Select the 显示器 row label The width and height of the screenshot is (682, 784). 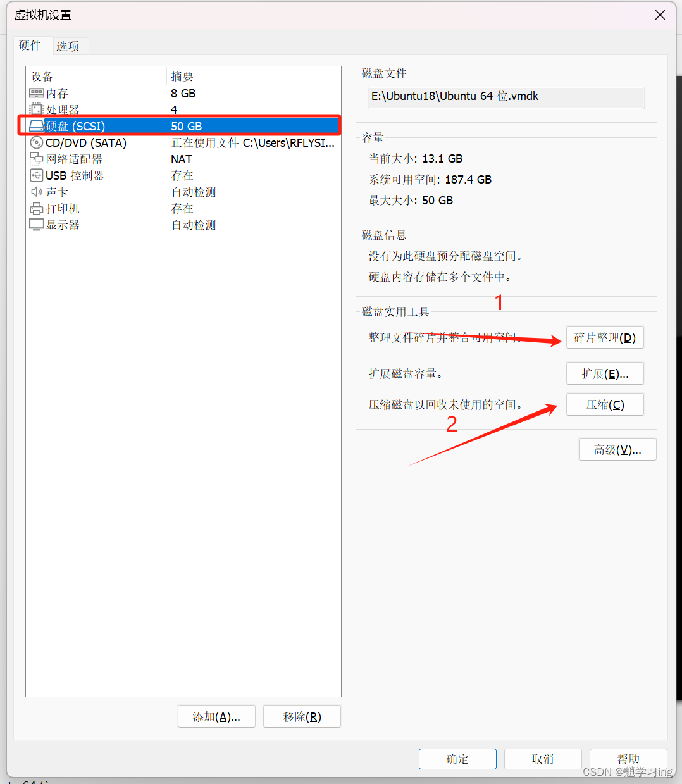(63, 225)
